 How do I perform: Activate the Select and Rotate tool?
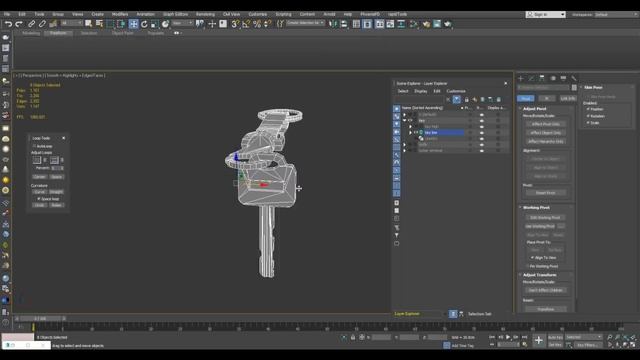pos(144,24)
